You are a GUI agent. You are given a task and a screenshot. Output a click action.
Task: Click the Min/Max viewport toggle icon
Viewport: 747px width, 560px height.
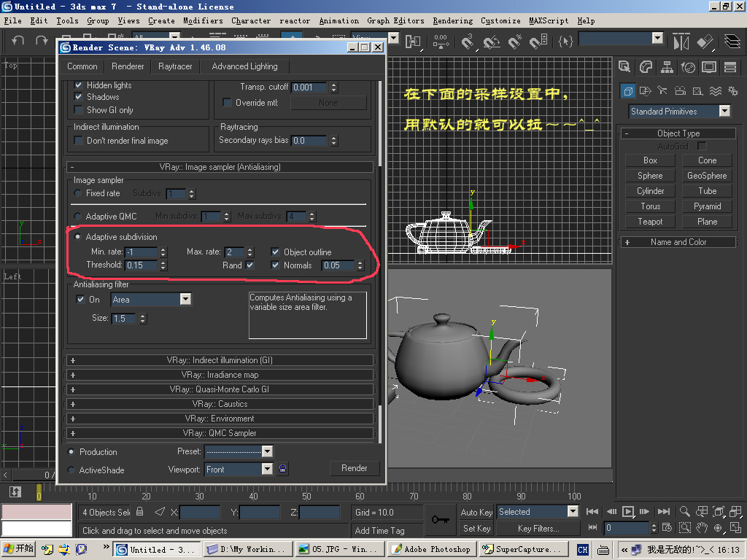735,528
